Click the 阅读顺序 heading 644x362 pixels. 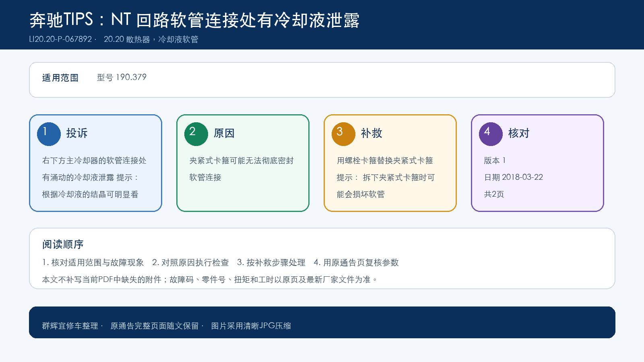point(63,244)
